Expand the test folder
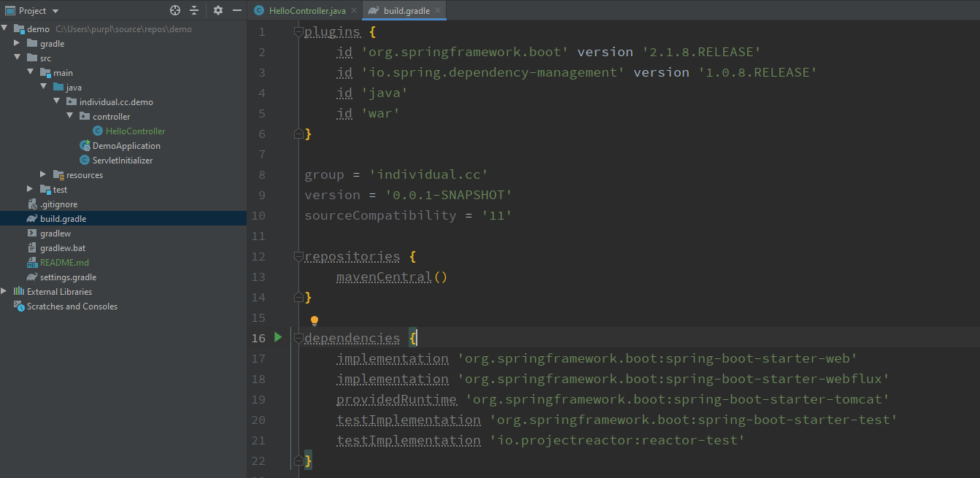Image resolution: width=980 pixels, height=478 pixels. pos(30,189)
